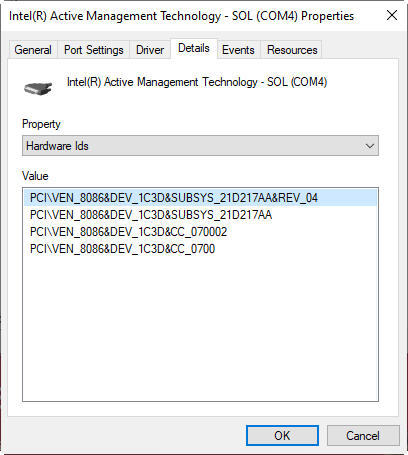This screenshot has width=408, height=455.
Task: Click the serial port device icon
Action: 38,88
